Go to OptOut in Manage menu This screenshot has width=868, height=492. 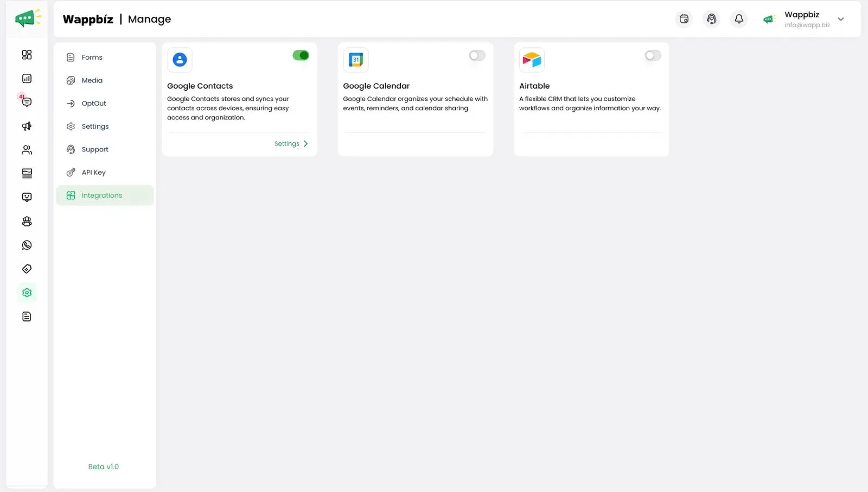[105, 104]
